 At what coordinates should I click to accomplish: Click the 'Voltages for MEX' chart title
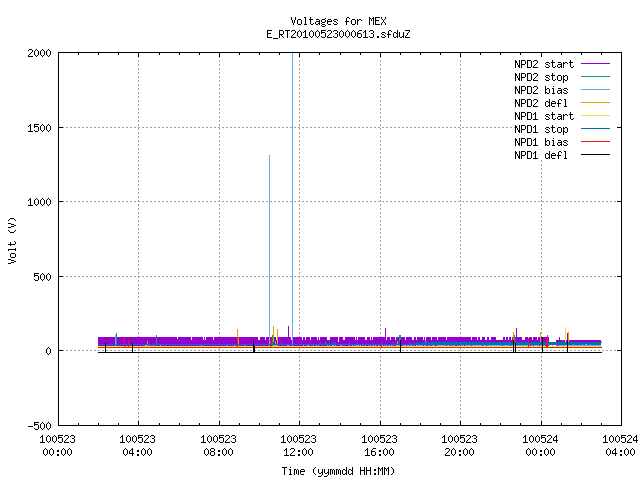pyautogui.click(x=338, y=21)
